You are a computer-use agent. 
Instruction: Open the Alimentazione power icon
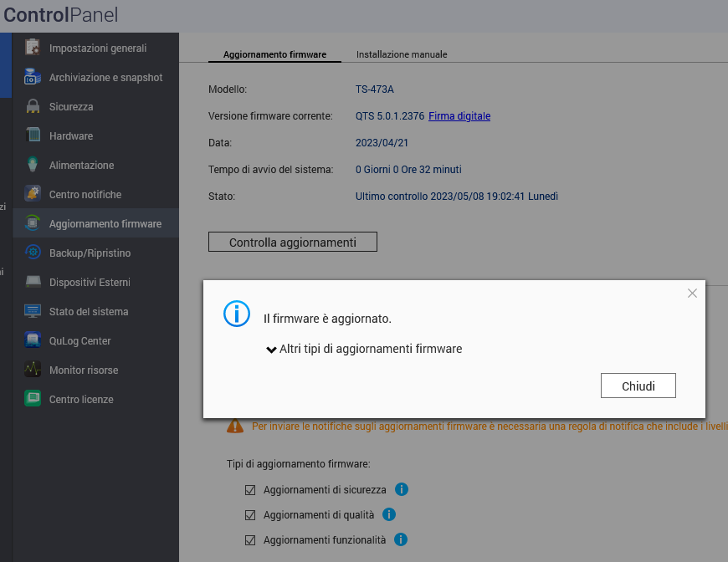tap(33, 165)
